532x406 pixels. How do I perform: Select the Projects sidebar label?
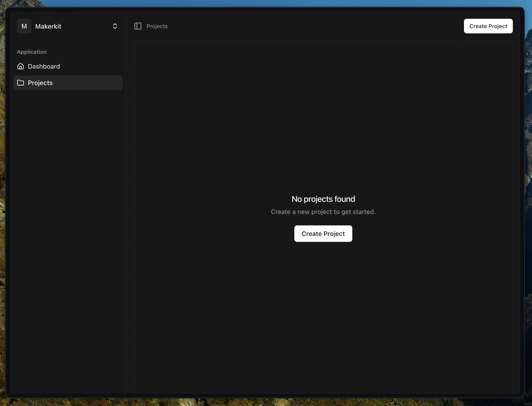click(x=40, y=83)
